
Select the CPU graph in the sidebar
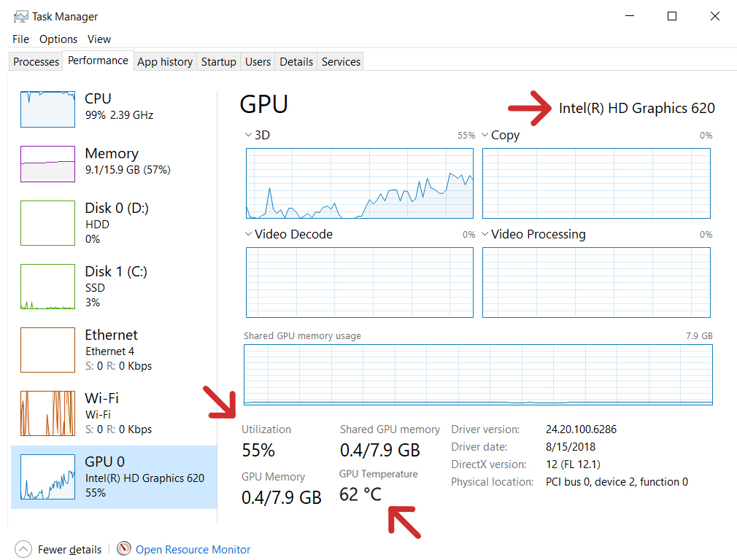pyautogui.click(x=47, y=108)
